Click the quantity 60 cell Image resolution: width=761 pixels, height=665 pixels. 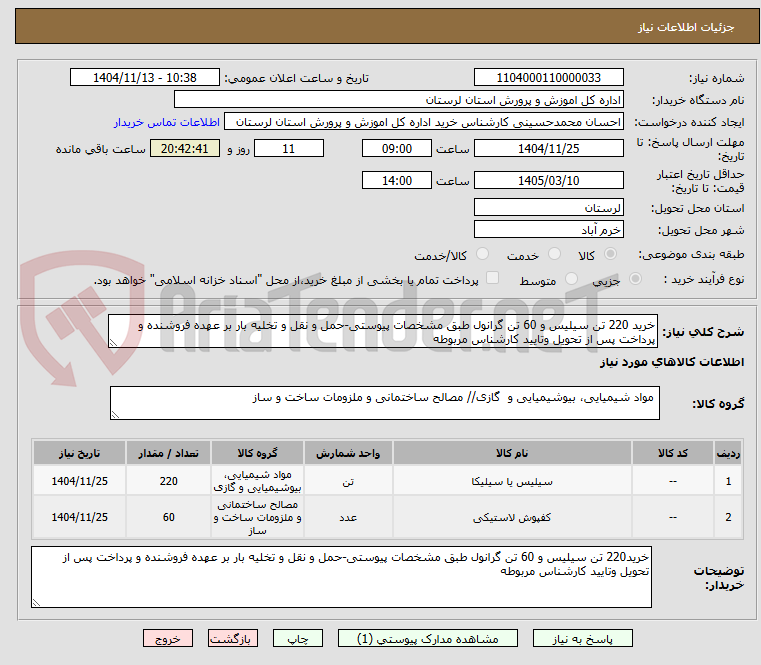[x=168, y=517]
